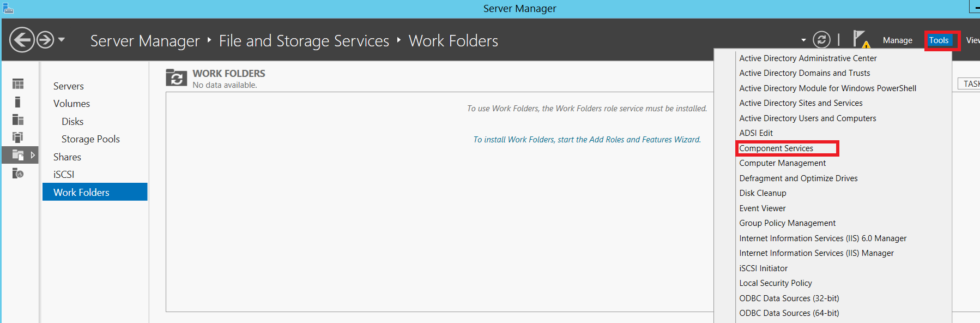Viewport: 980px width, 323px height.
Task: Open Event Viewer from Tools menu
Action: point(762,208)
